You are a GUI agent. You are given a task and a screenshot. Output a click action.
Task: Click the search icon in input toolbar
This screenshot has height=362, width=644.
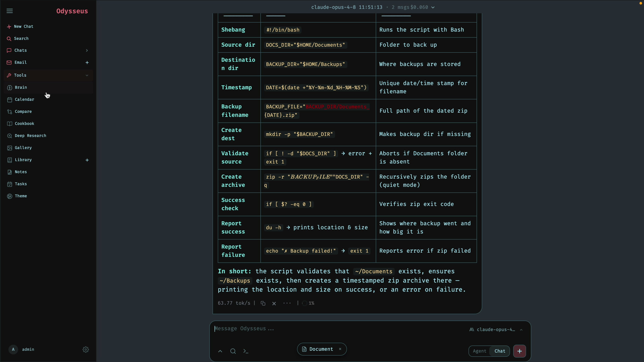point(233,351)
